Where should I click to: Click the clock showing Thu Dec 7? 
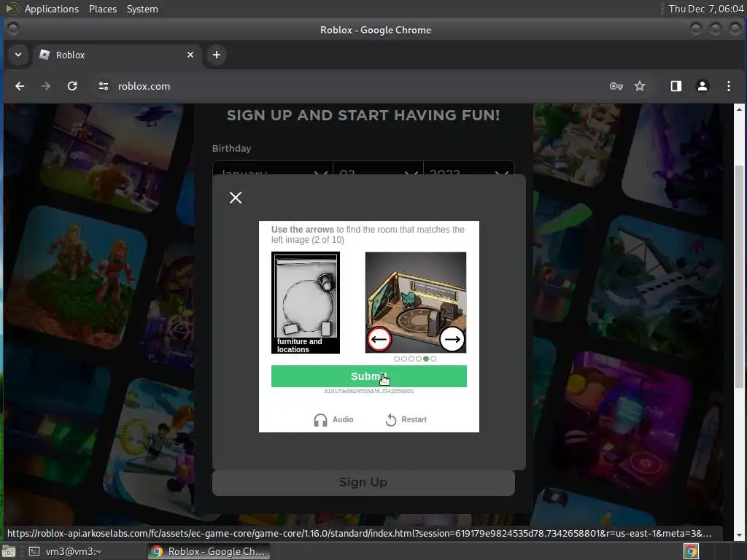point(705,9)
